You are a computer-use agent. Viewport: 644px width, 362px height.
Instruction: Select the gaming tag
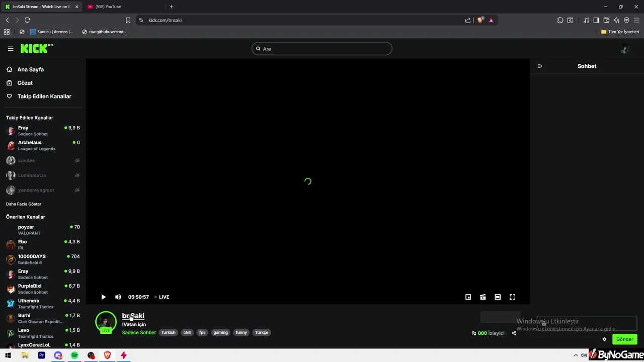pyautogui.click(x=220, y=332)
